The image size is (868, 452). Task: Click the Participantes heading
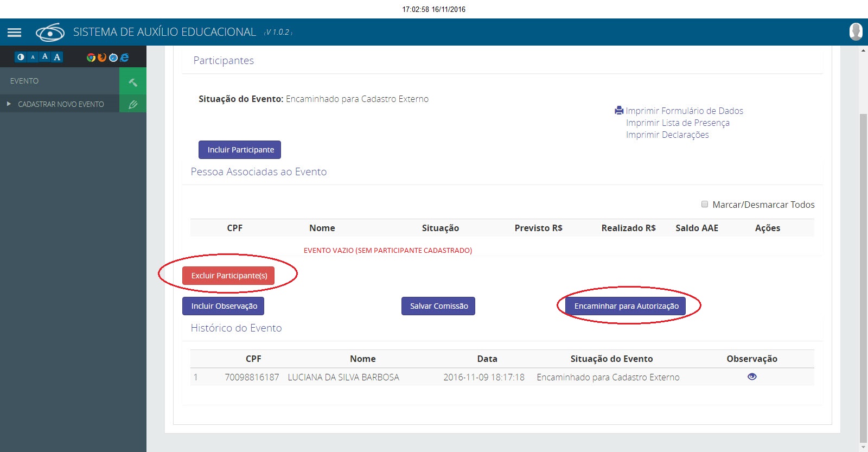tap(224, 60)
